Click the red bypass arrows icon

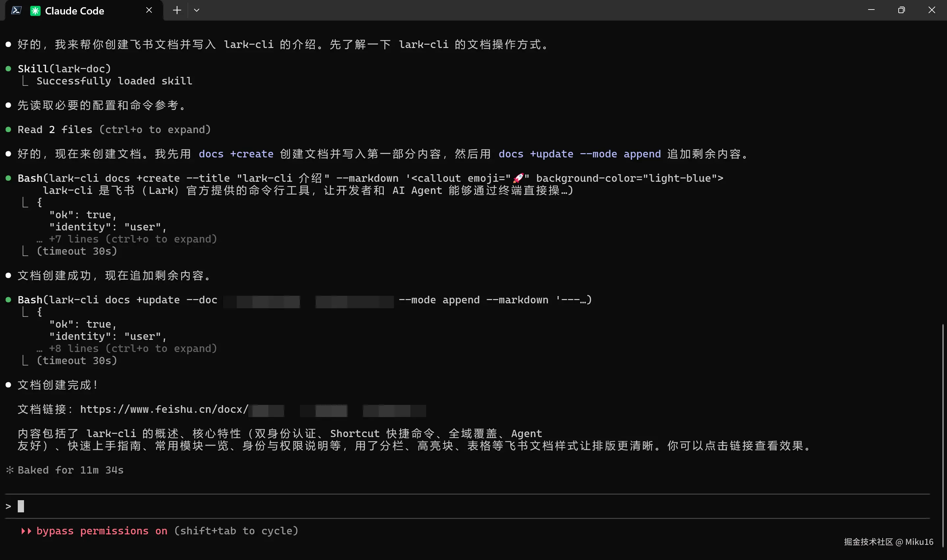tap(26, 530)
